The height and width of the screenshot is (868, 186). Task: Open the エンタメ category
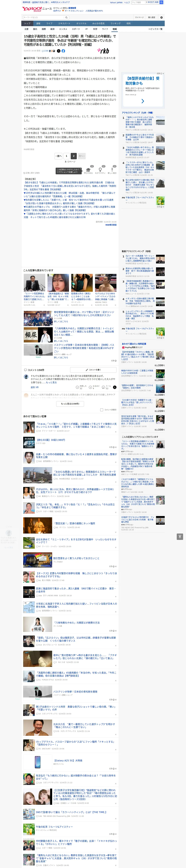click(x=63, y=29)
